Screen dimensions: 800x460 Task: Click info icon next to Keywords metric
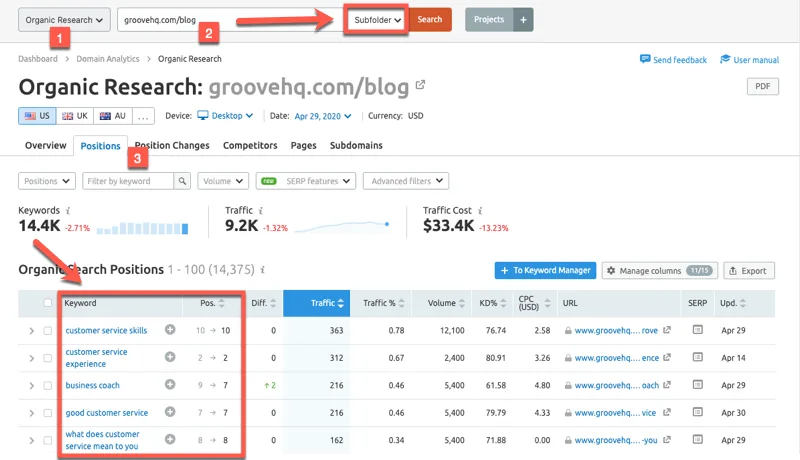point(68,210)
